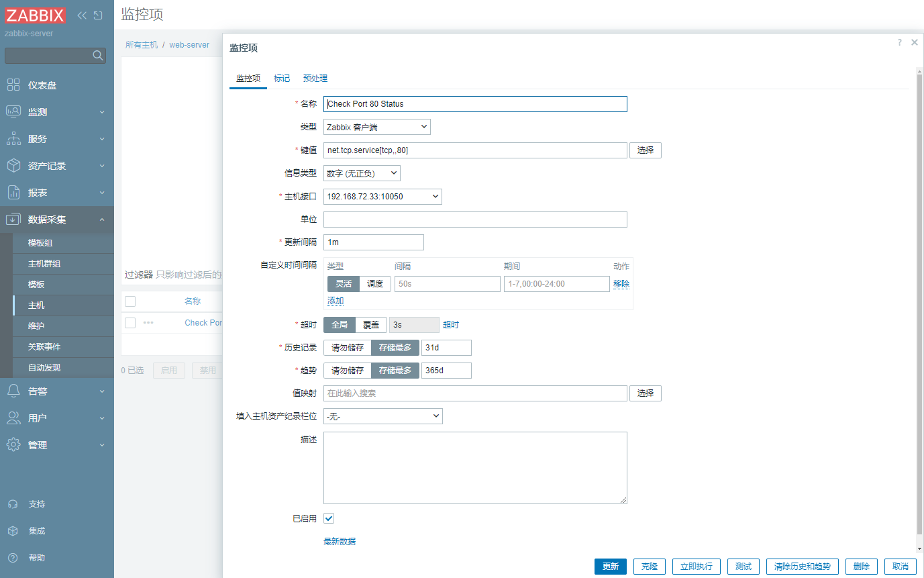924x578 pixels.
Task: Click the 用户 users icon
Action: [x=13, y=418]
